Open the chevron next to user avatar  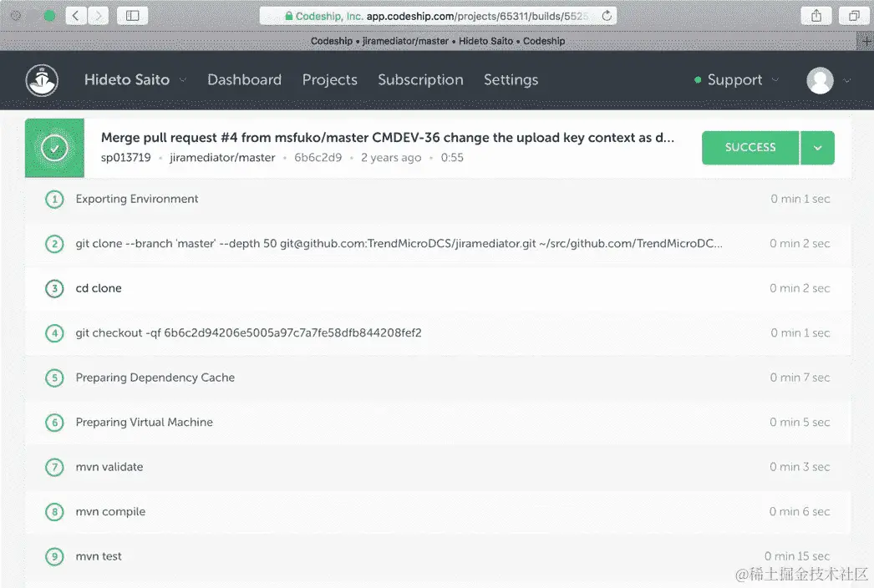[846, 80]
